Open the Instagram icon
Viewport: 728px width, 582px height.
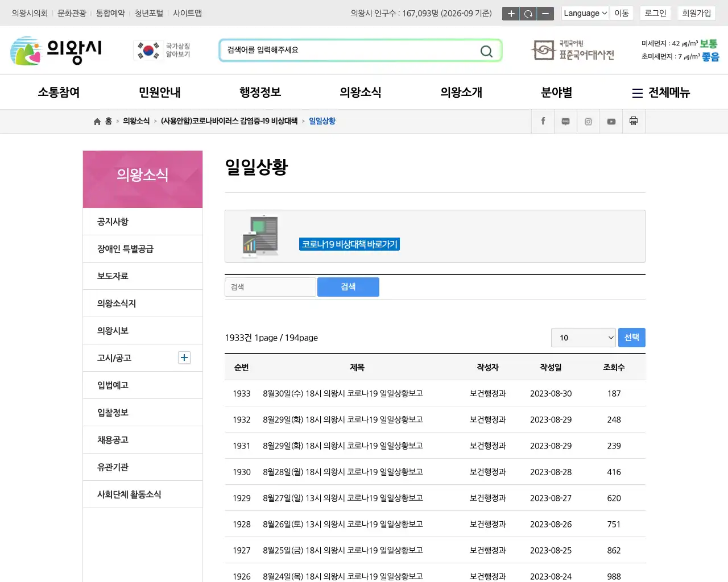coord(589,121)
